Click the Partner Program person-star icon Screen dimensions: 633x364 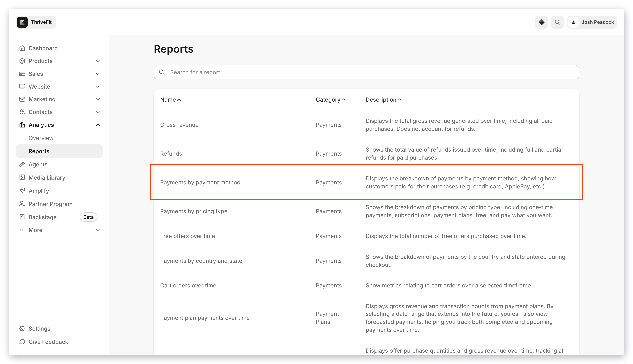point(22,204)
